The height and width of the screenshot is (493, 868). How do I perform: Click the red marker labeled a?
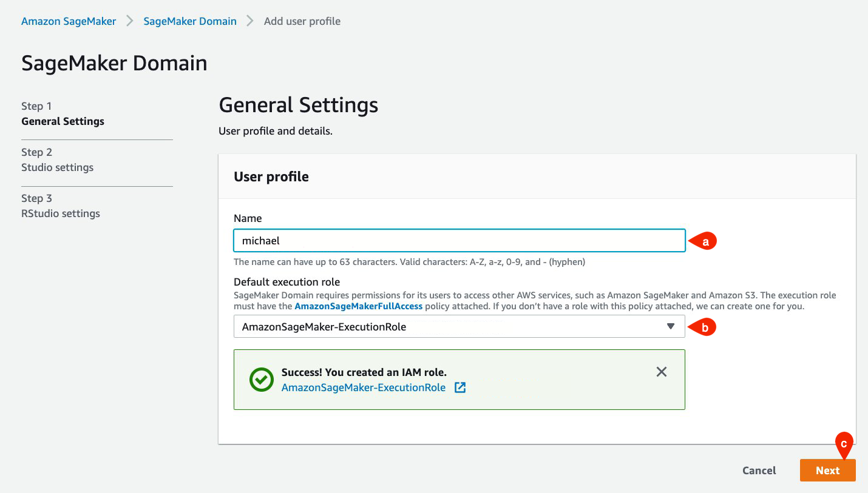[x=704, y=241]
